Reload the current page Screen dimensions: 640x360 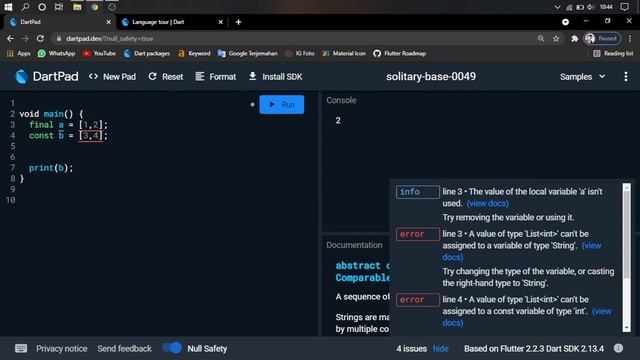point(40,38)
